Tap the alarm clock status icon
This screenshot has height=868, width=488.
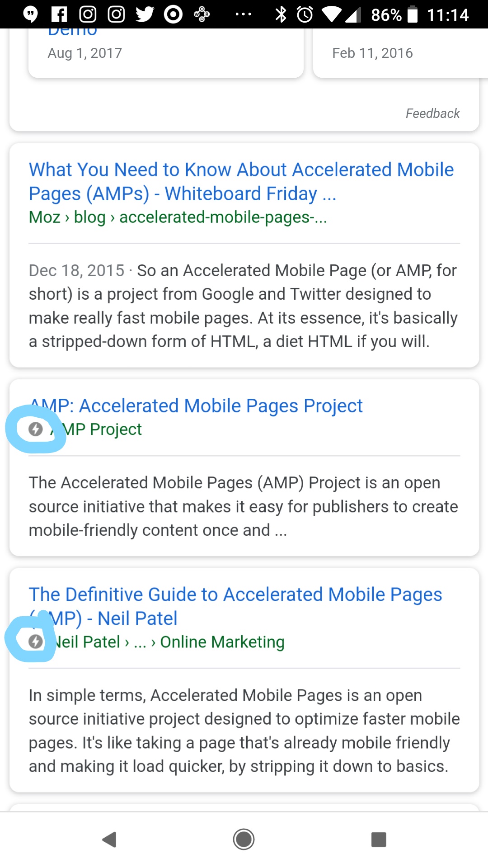coord(304,14)
